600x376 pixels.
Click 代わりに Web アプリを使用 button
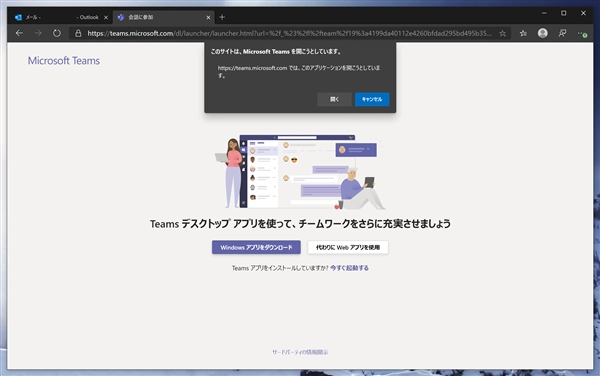(348, 247)
